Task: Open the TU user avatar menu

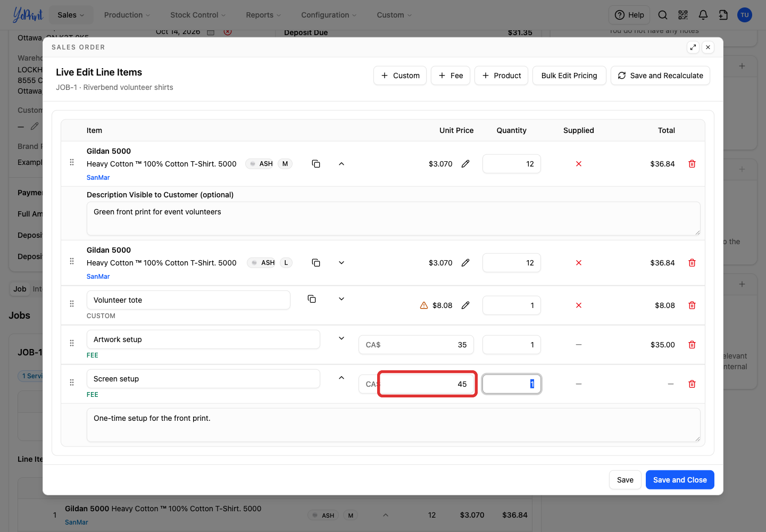Action: coord(745,15)
